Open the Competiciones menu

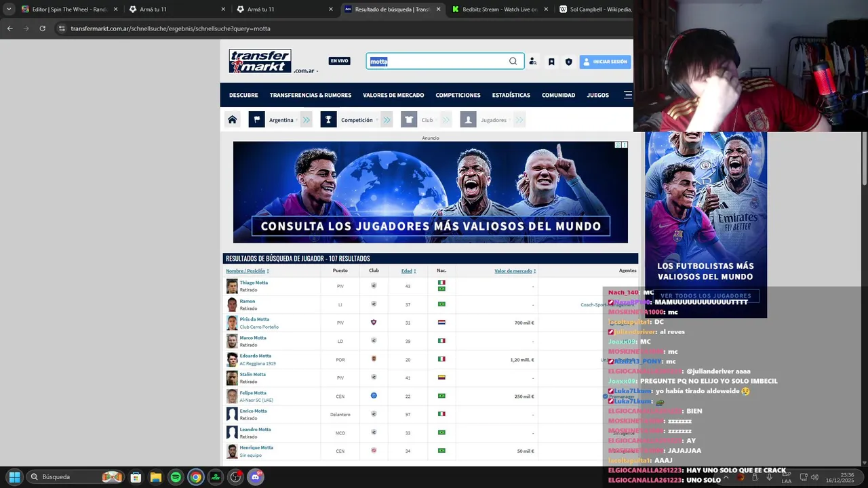[458, 95]
